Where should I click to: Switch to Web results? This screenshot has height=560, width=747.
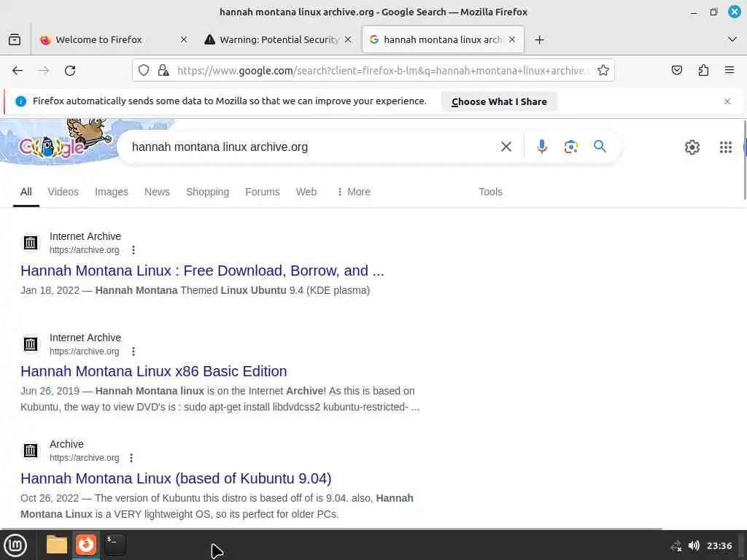(x=306, y=192)
